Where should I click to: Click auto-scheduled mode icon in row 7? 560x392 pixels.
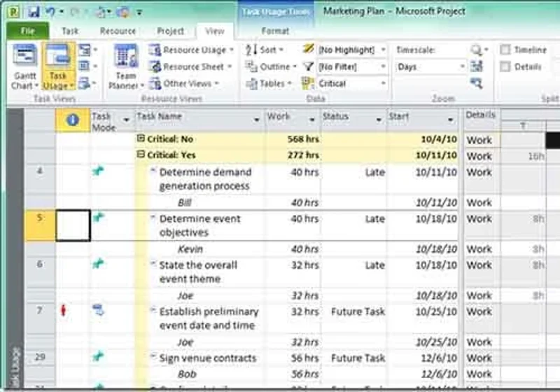coord(98,310)
